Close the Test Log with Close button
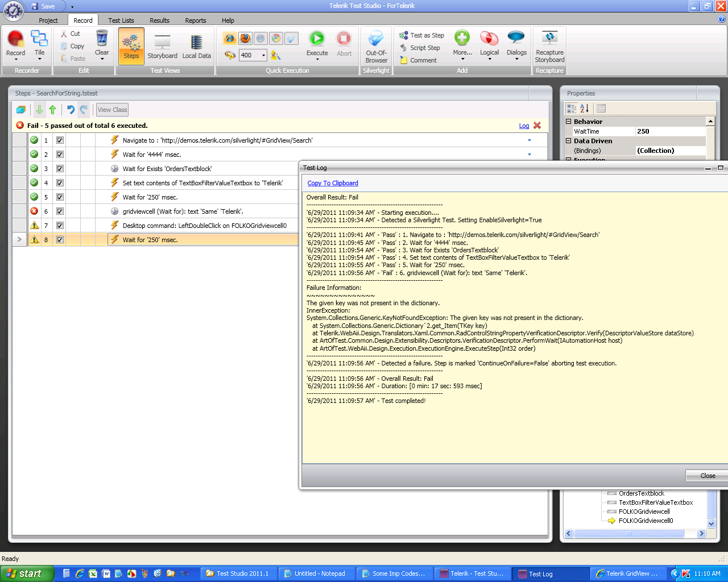This screenshot has width=728, height=582. 708,476
